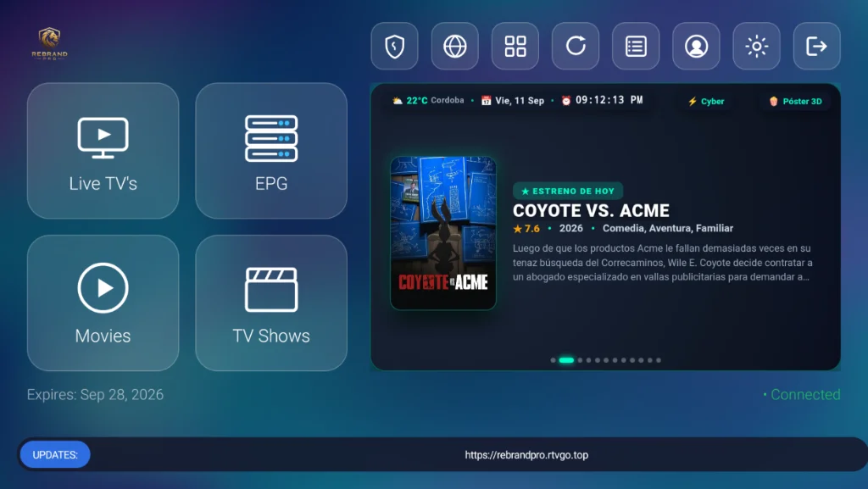
Task: Open the VPN shield icon
Action: (x=394, y=46)
